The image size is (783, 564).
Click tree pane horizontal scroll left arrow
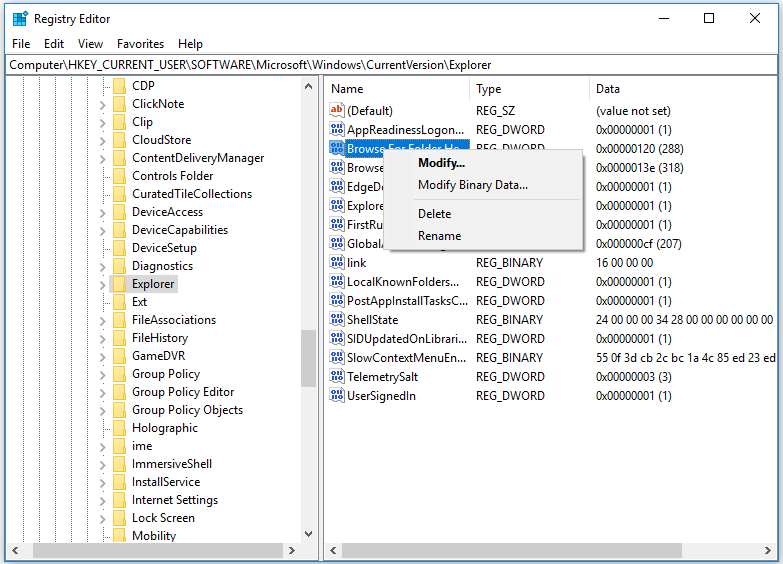pos(15,551)
